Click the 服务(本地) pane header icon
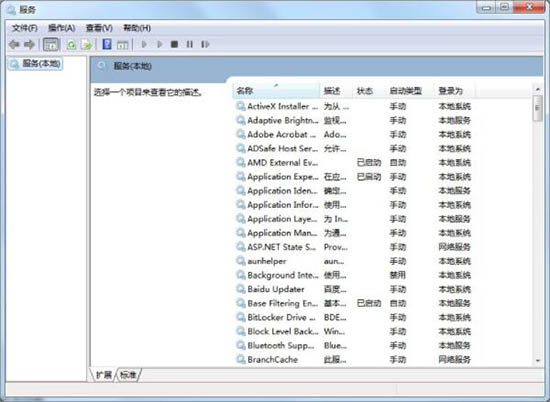This screenshot has width=550, height=402. (102, 66)
